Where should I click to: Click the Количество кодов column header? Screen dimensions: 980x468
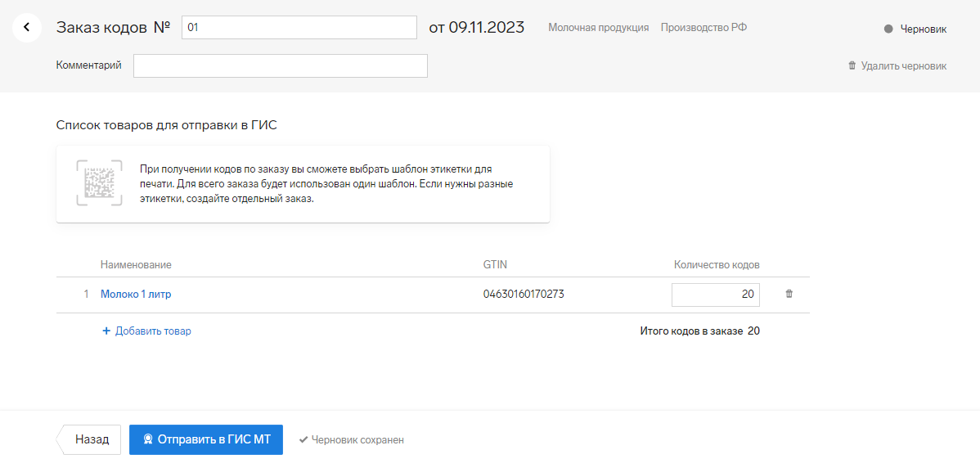point(717,265)
